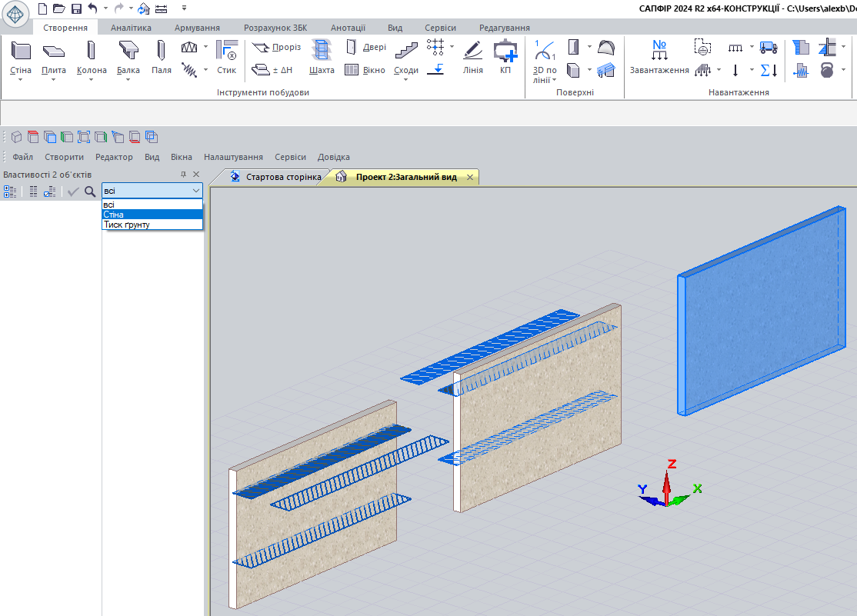Close the Проект 2:Загальний вид tab
857x616 pixels.
[469, 177]
